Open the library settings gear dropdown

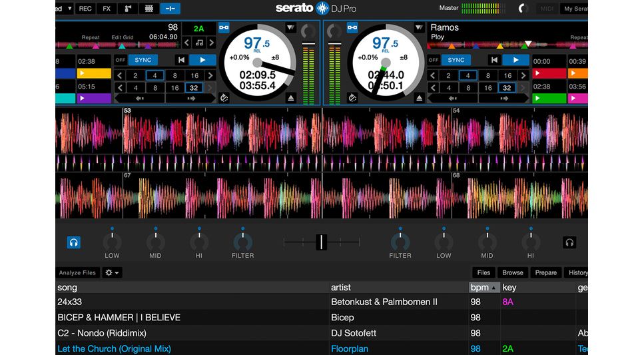[x=113, y=272]
